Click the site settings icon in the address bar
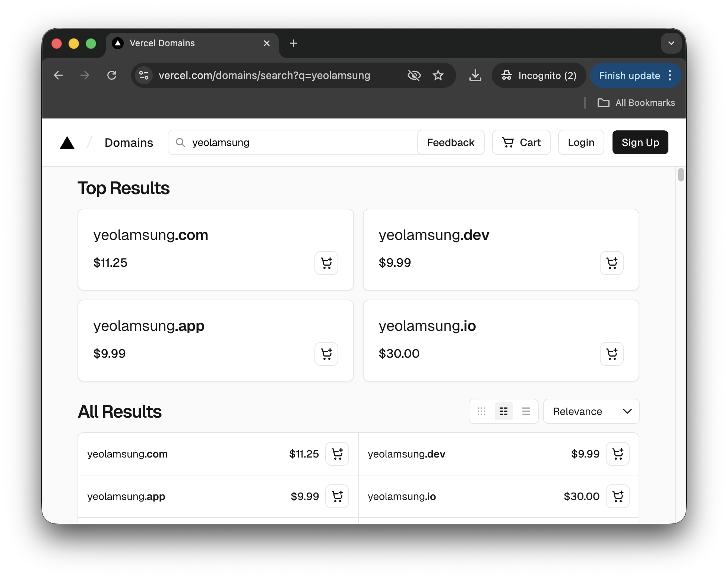The height and width of the screenshot is (579, 728). 144,76
